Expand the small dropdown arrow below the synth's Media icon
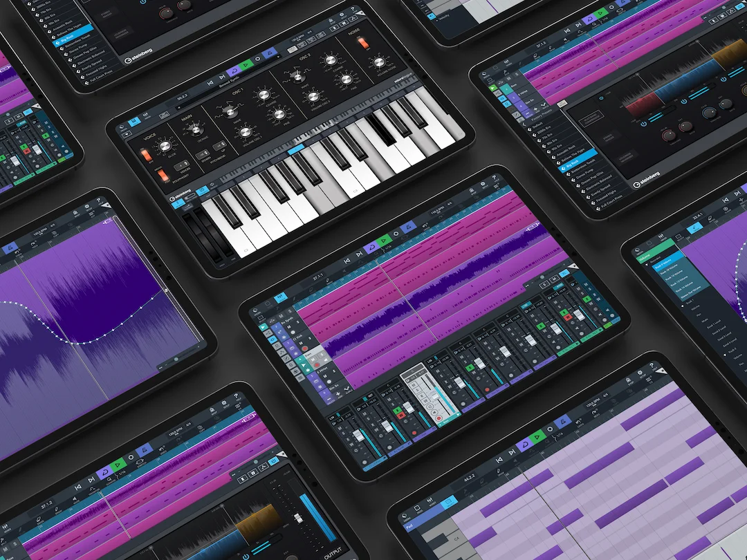747x560 pixels. pos(127,135)
